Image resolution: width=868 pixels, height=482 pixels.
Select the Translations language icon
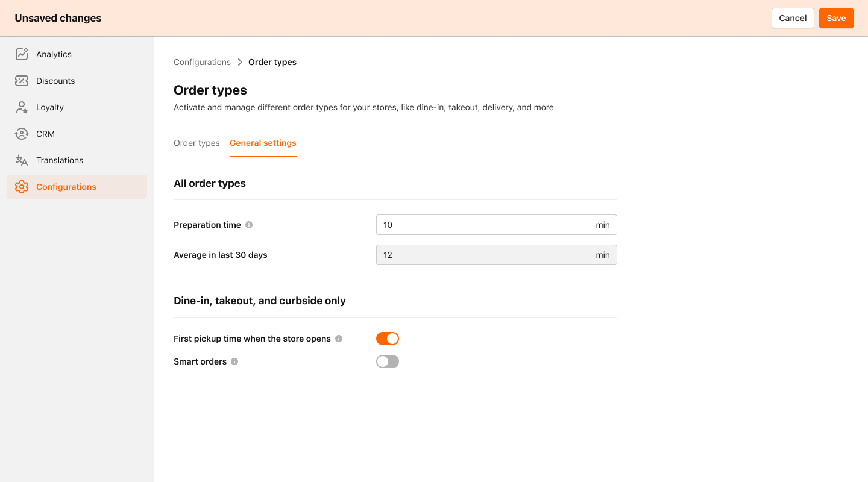pyautogui.click(x=22, y=160)
